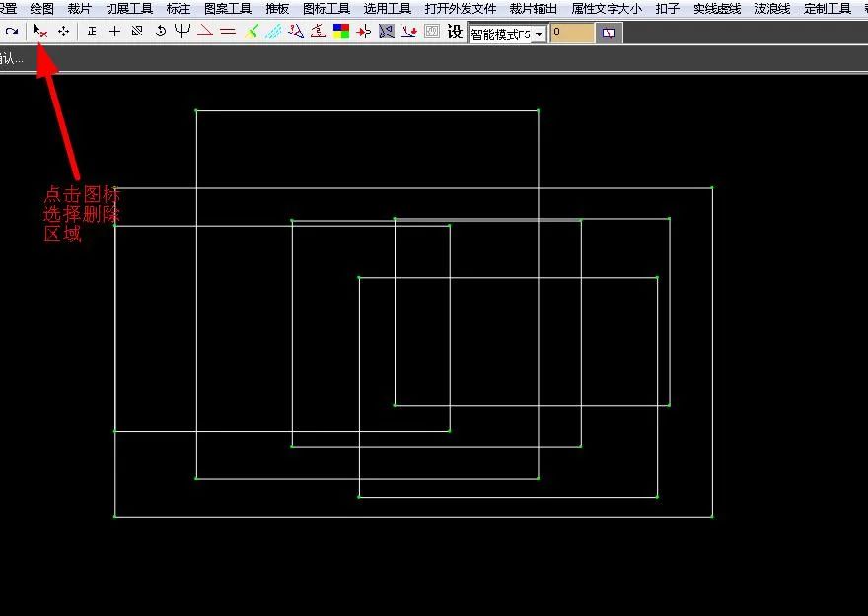Click the green-yellow cross line icon
The height and width of the screenshot is (616, 868).
click(252, 32)
